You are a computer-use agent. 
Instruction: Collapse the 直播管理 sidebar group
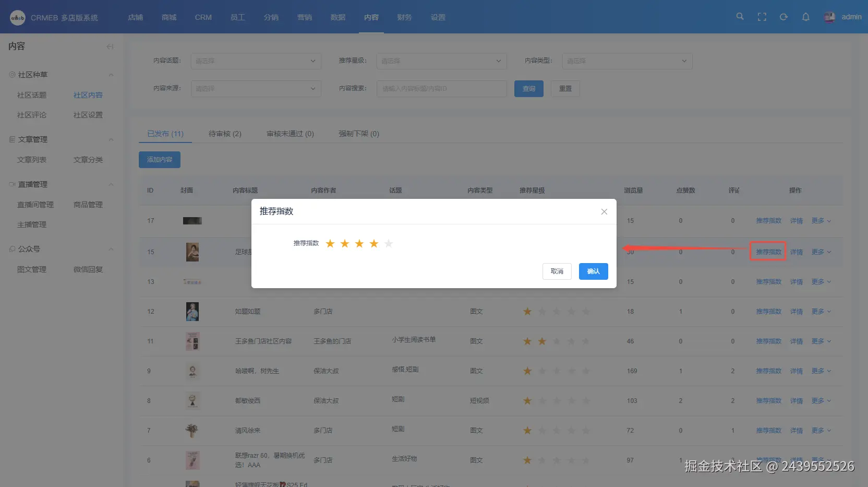tap(111, 184)
